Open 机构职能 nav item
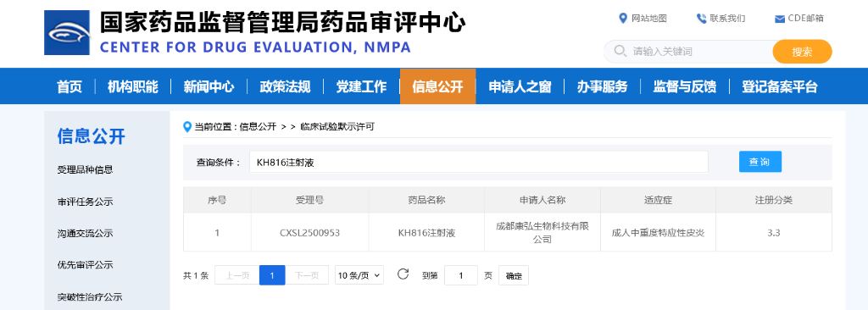Image resolution: width=868 pixels, height=310 pixels. [x=133, y=86]
